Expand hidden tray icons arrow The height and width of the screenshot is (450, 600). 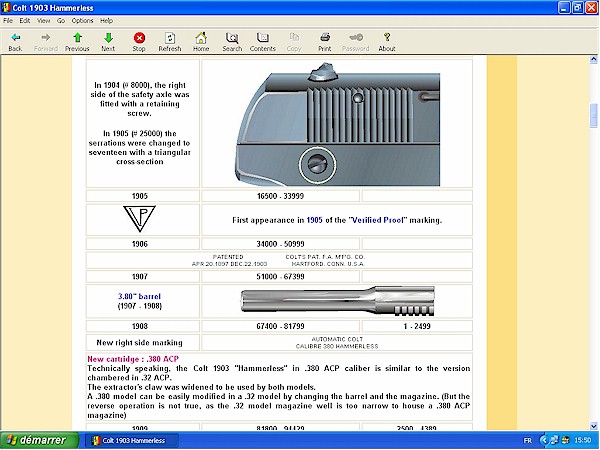click(x=543, y=440)
